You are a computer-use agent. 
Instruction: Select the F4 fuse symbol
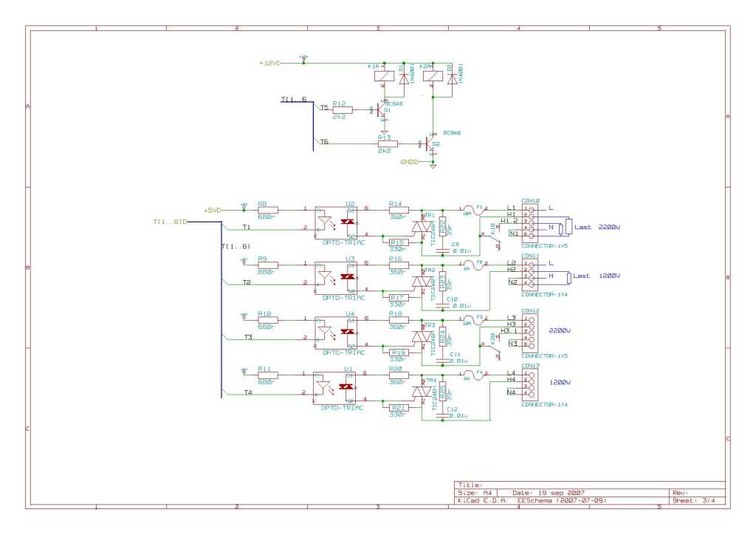474,375
